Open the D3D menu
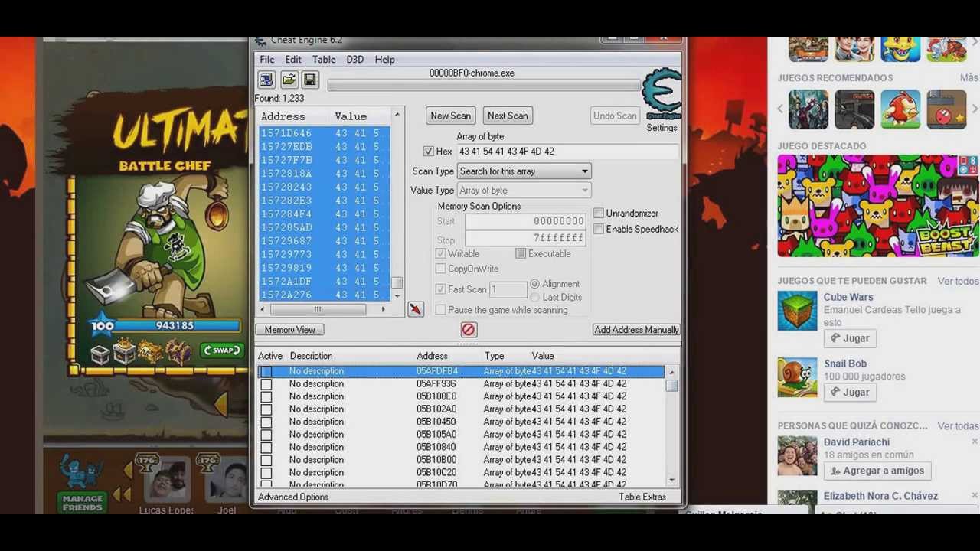 coord(354,60)
